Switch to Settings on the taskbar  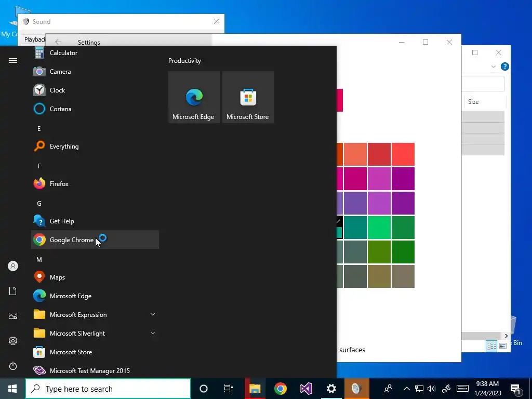click(x=331, y=389)
